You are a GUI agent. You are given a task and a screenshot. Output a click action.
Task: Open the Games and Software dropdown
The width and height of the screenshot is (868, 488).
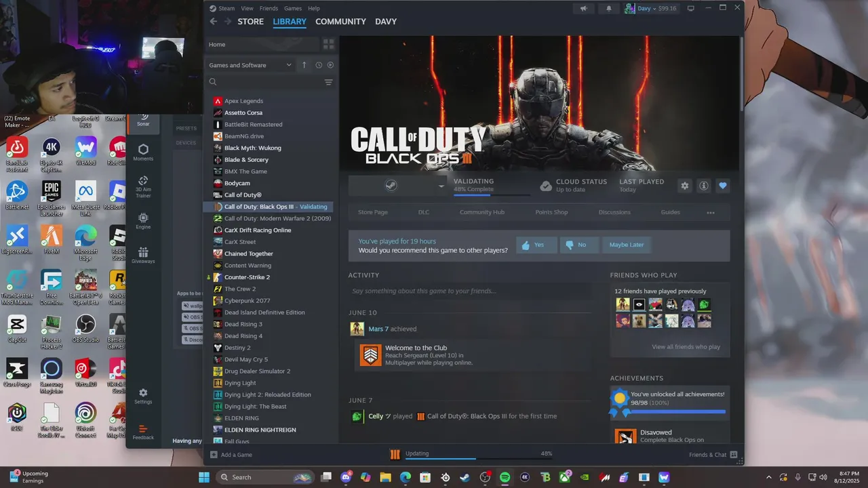click(250, 65)
